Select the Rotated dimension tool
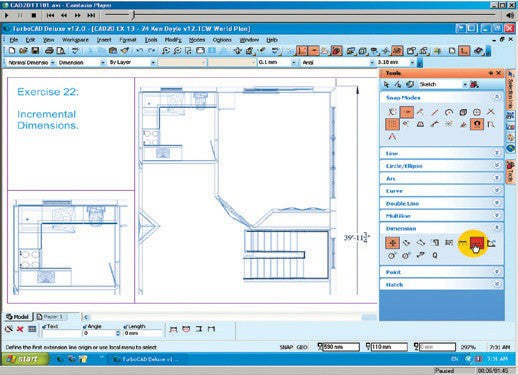This screenshot has height=375, width=518. [420, 243]
